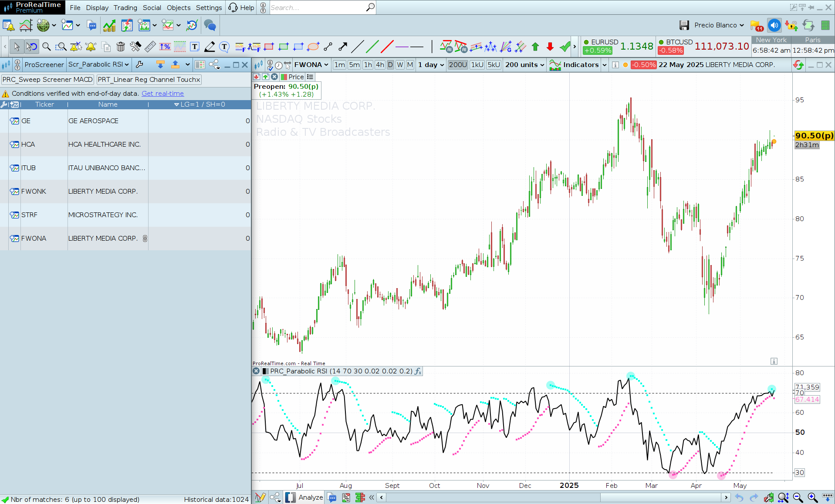Image resolution: width=835 pixels, height=504 pixels.
Task: Select the D daily timeframe button
Action: 390,64
